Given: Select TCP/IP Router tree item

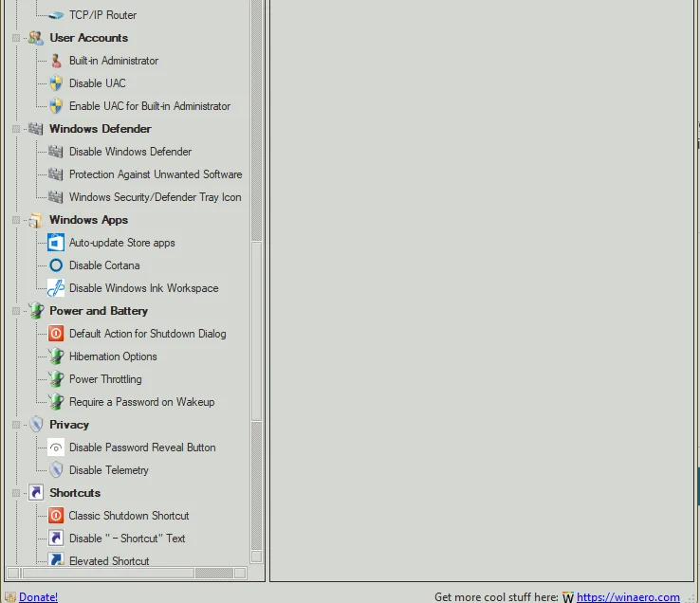Looking at the screenshot, I should [102, 15].
